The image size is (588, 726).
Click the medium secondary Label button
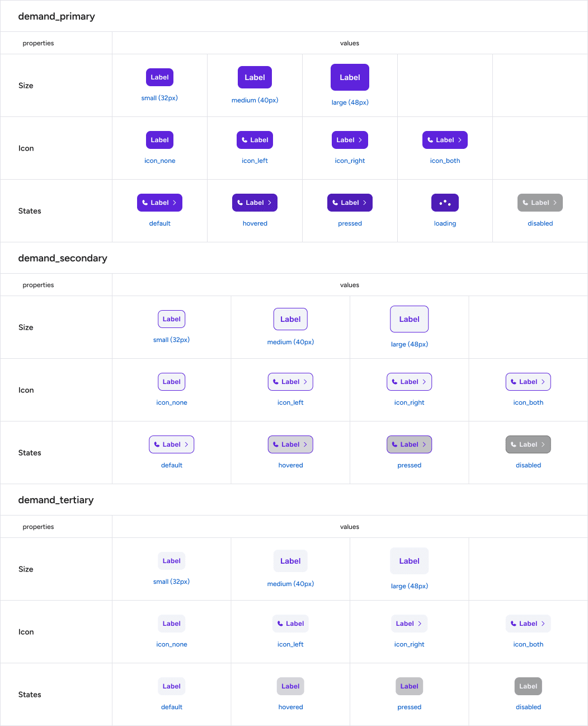290,319
